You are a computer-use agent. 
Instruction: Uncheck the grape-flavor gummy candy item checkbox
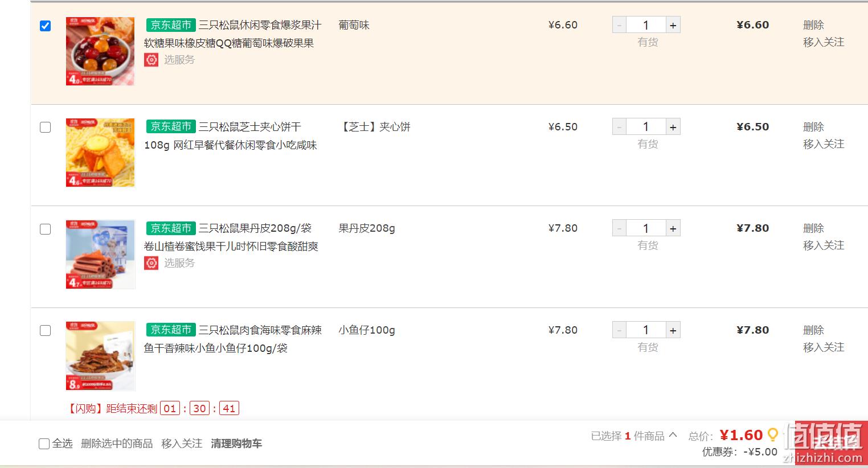[x=46, y=26]
